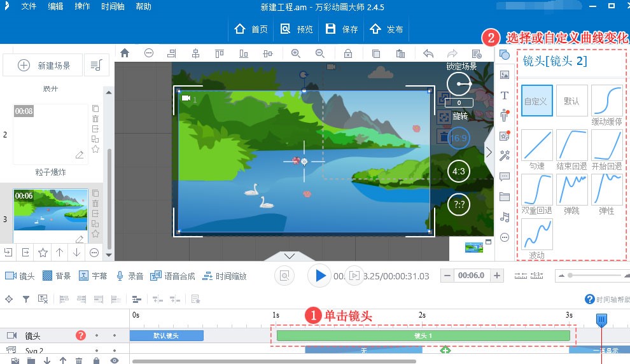
Task: Open the music note sound library icon
Action: 505,217
